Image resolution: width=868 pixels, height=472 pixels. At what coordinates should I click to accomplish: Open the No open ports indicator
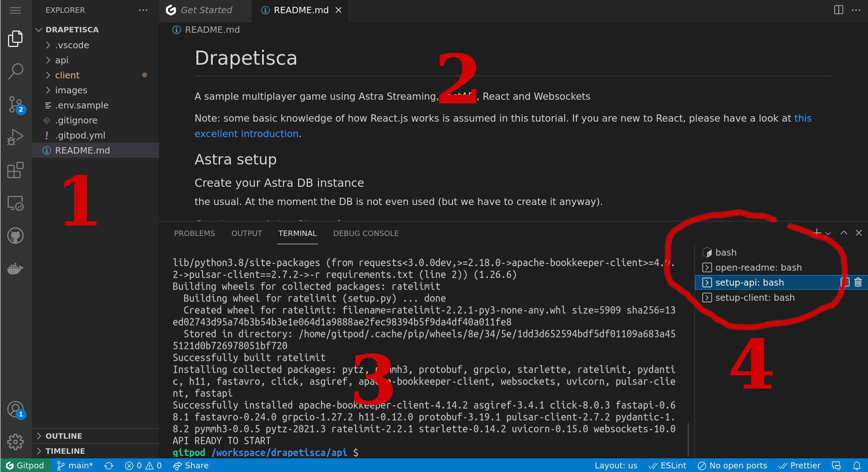click(733, 466)
